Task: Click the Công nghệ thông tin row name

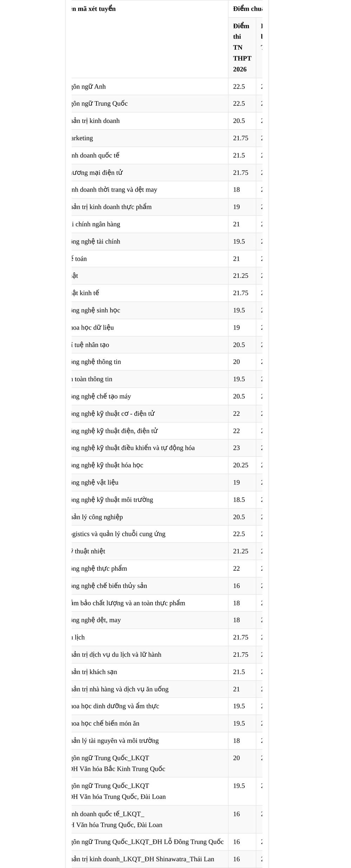Action: (x=96, y=362)
